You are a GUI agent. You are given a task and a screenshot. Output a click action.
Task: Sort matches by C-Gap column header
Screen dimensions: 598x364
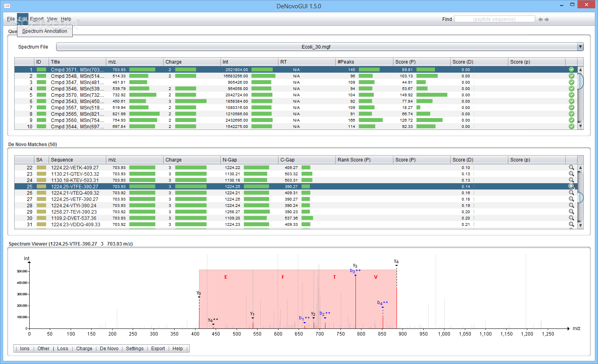(307, 160)
